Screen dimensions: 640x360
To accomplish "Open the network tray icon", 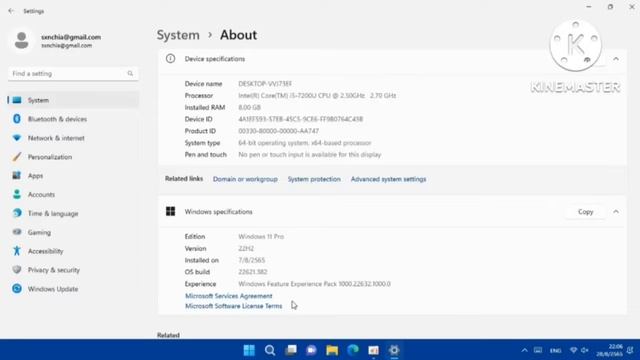I will pyautogui.click(x=573, y=350).
